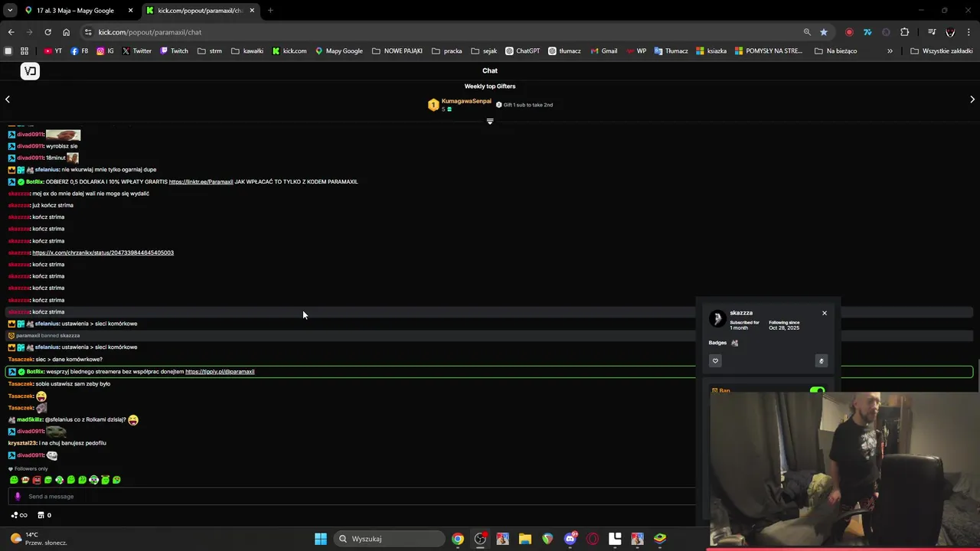The height and width of the screenshot is (551, 980).
Task: Click skazzza avatar on user card
Action: click(717, 318)
